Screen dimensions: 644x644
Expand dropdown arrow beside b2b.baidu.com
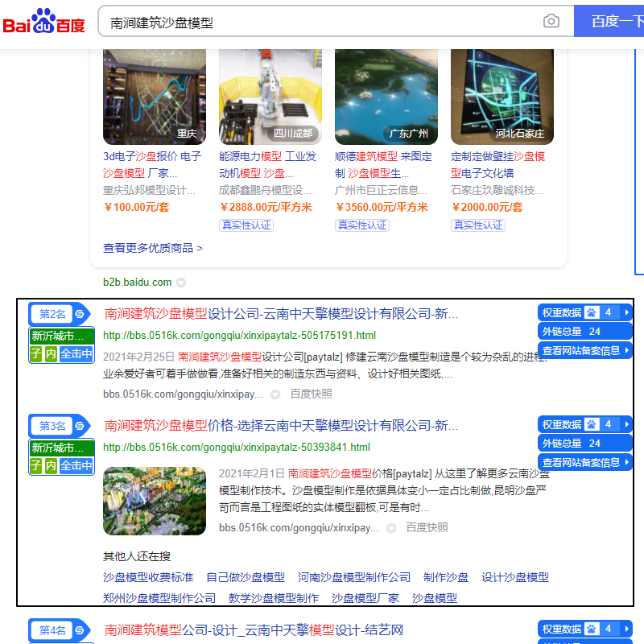(180, 283)
